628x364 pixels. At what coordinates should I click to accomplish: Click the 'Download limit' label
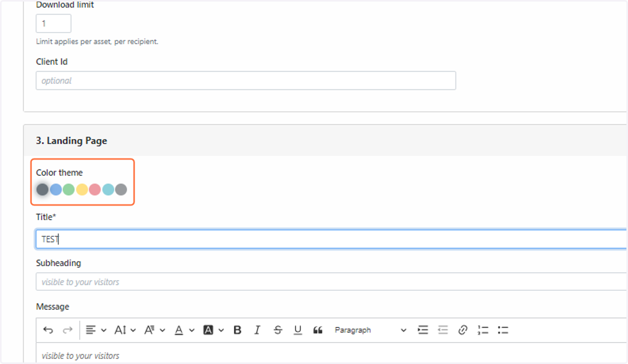click(65, 5)
